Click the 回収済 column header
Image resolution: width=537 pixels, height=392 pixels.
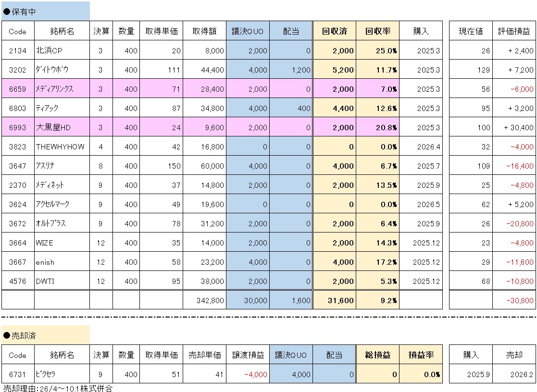tap(334, 31)
